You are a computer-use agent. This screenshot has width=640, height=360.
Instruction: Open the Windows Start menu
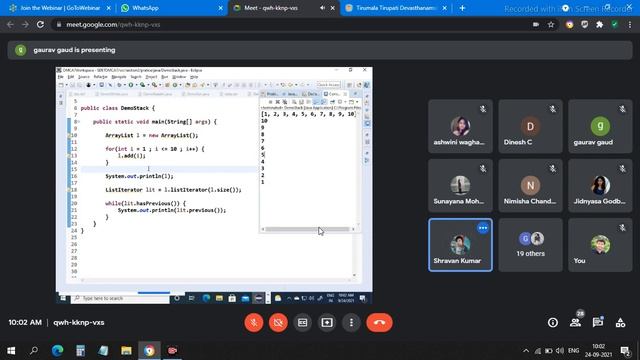pos(11,350)
